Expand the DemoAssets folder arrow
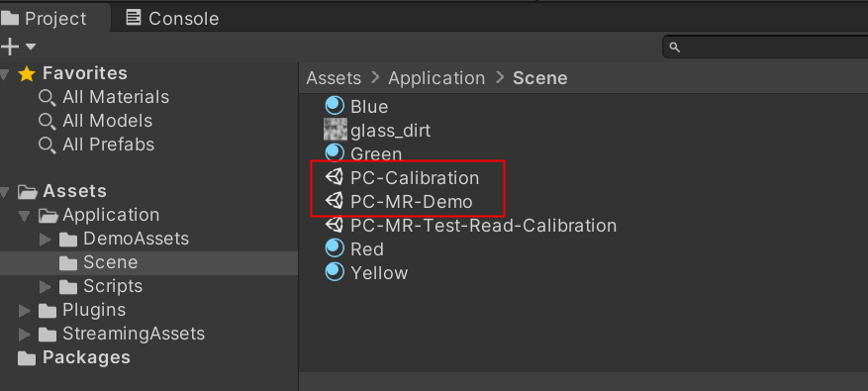This screenshot has width=868, height=391. coord(45,240)
